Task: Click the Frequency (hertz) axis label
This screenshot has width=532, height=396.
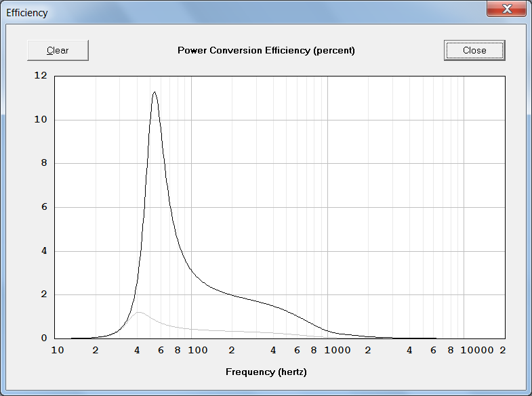Action: (266, 372)
